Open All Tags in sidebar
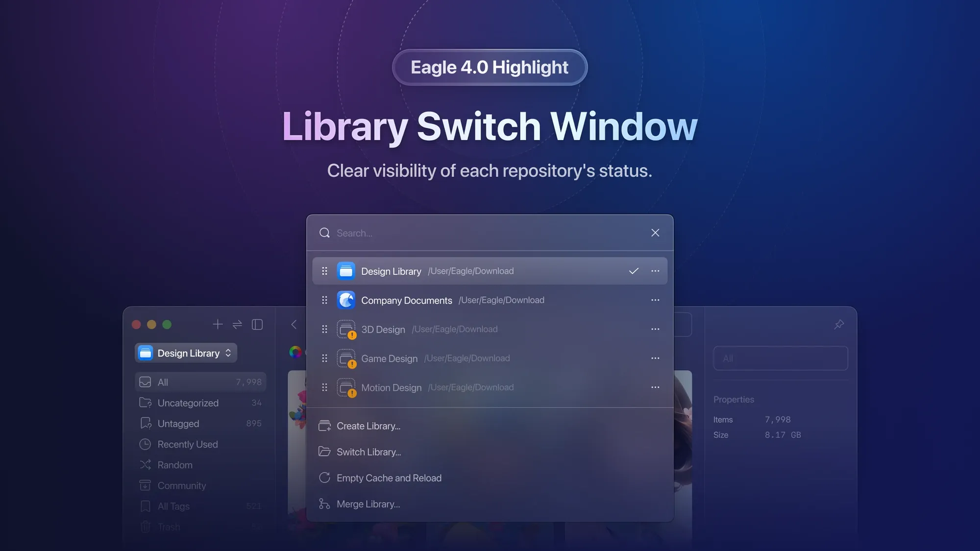Image resolution: width=980 pixels, height=551 pixels. tap(200, 506)
